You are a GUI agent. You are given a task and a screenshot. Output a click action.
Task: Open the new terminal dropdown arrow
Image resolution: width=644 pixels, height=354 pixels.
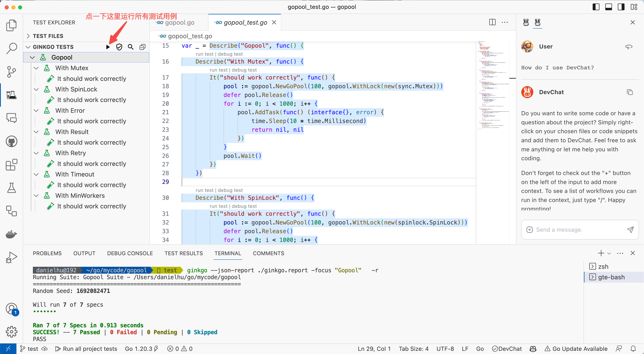point(609,253)
